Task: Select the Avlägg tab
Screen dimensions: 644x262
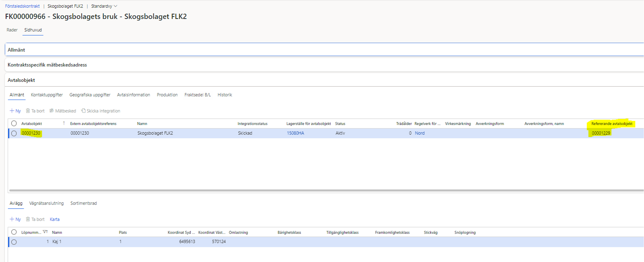Action: (16, 203)
